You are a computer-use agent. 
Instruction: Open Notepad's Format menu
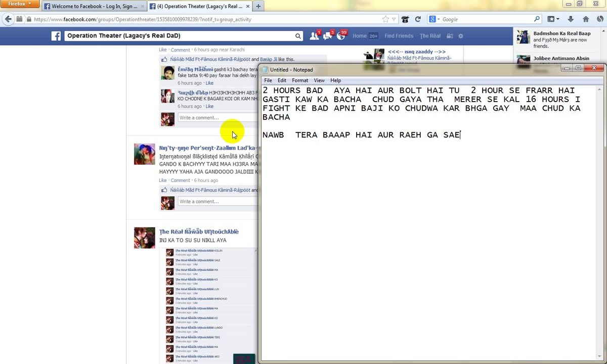pyautogui.click(x=300, y=80)
